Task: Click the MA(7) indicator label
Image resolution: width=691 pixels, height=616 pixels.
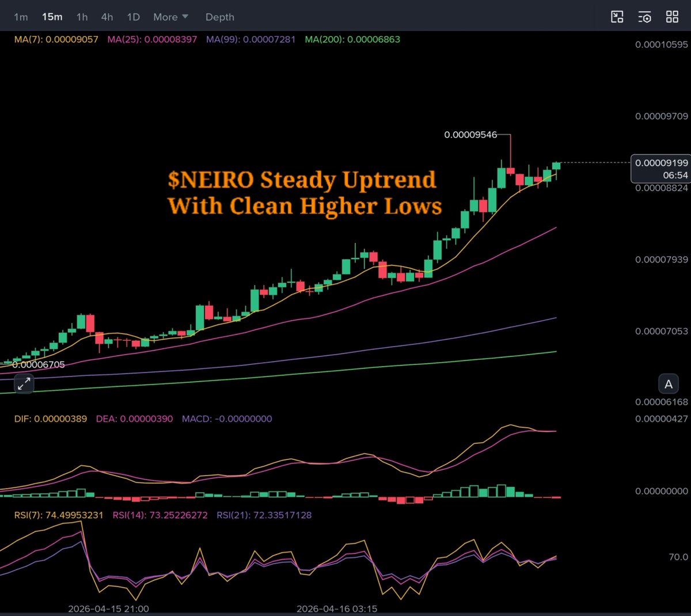Action: [56, 39]
